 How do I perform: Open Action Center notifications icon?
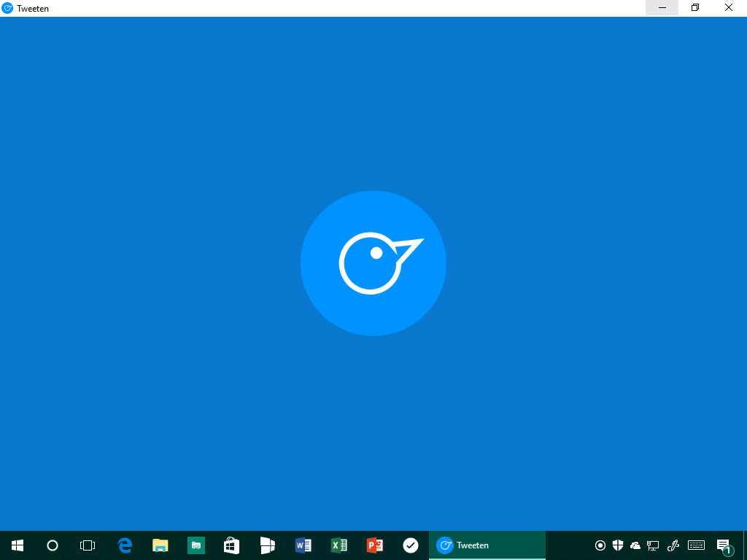tap(724, 546)
